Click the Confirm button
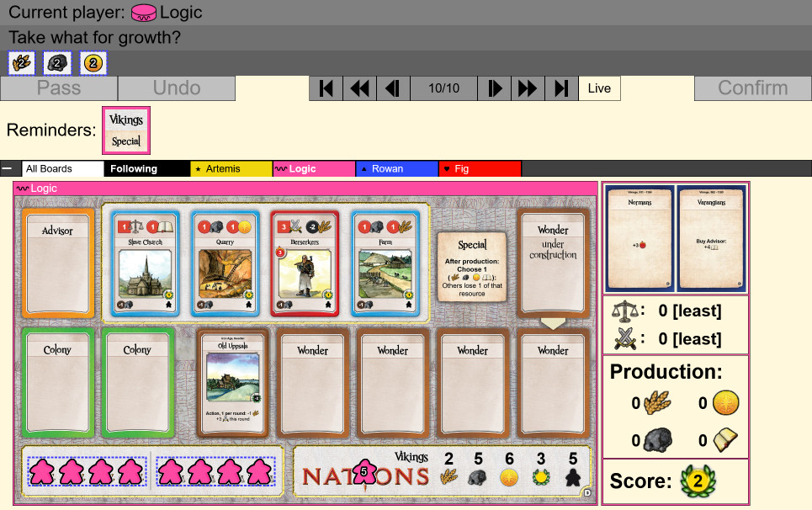This screenshot has height=510, width=812. [752, 88]
